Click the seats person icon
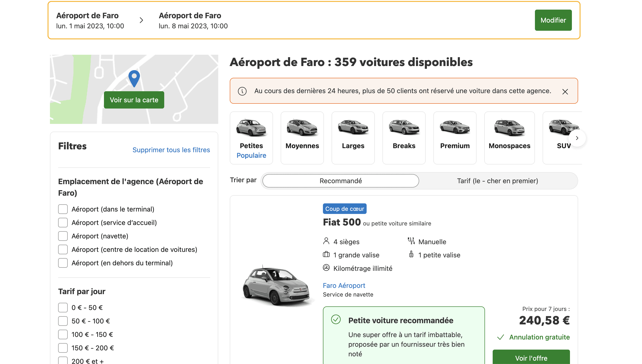 click(x=326, y=241)
